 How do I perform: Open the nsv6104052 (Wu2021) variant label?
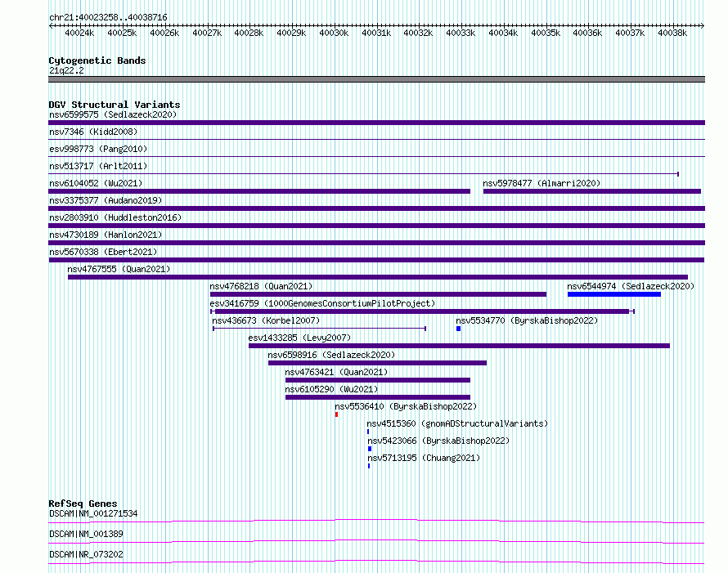96,183
